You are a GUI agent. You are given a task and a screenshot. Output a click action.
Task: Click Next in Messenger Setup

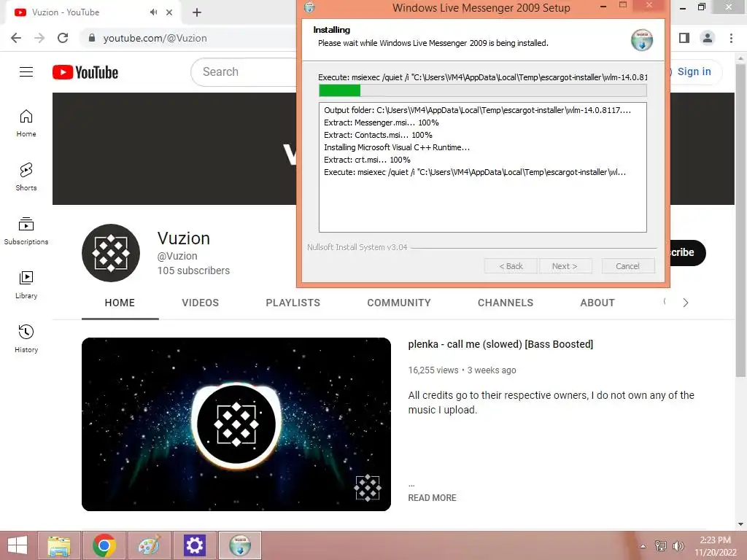[565, 266]
